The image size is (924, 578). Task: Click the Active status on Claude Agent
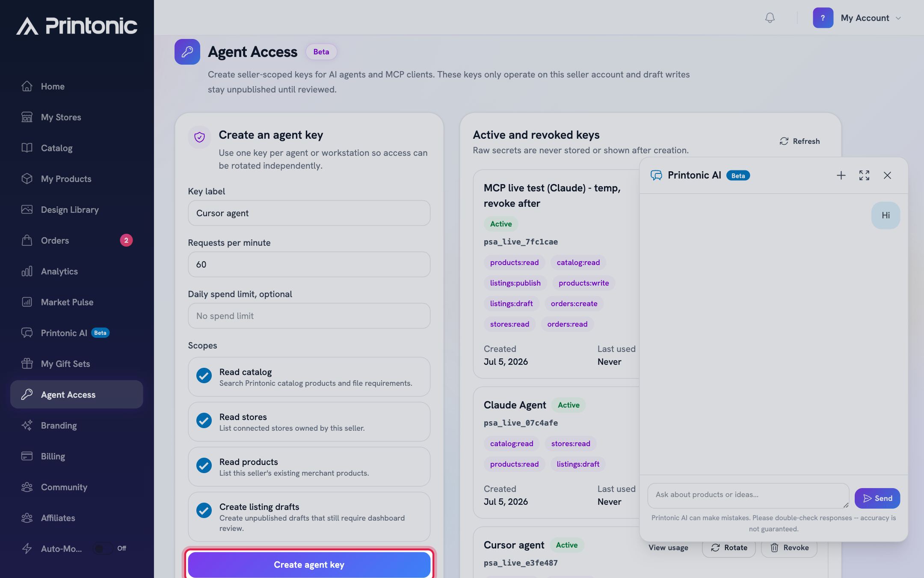click(x=569, y=405)
